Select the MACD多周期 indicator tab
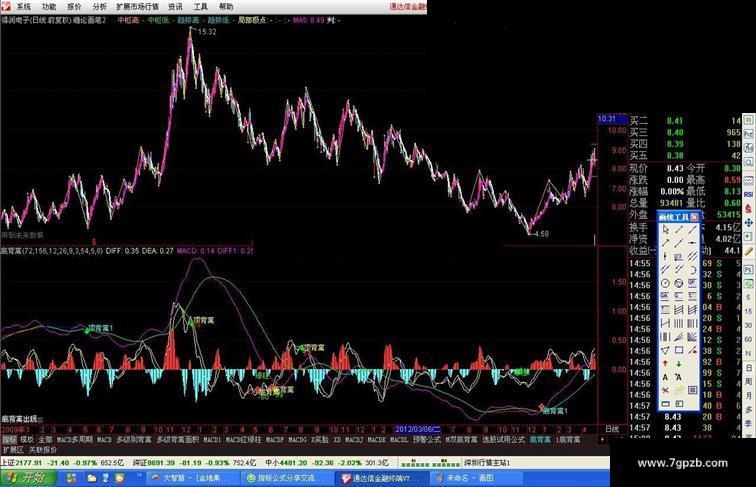The width and height of the screenshot is (756, 487). tap(75, 440)
